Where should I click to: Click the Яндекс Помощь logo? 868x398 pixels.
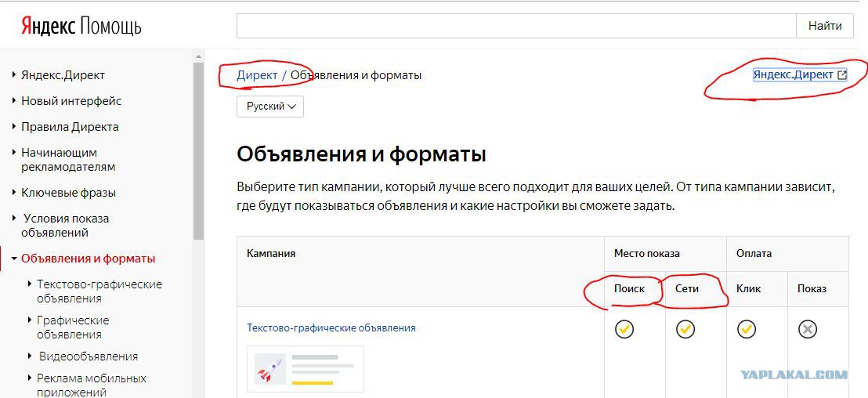click(x=81, y=26)
